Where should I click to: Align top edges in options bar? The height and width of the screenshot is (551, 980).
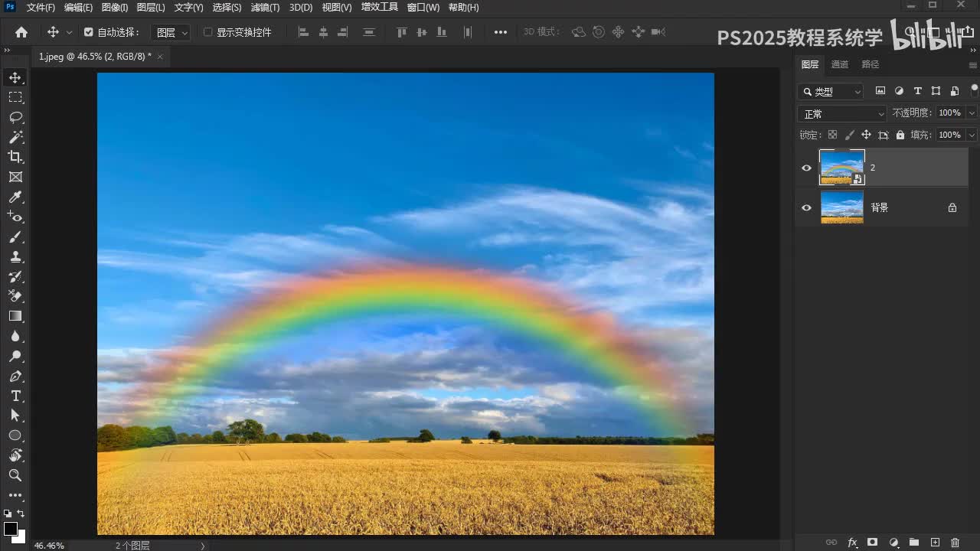coord(402,32)
